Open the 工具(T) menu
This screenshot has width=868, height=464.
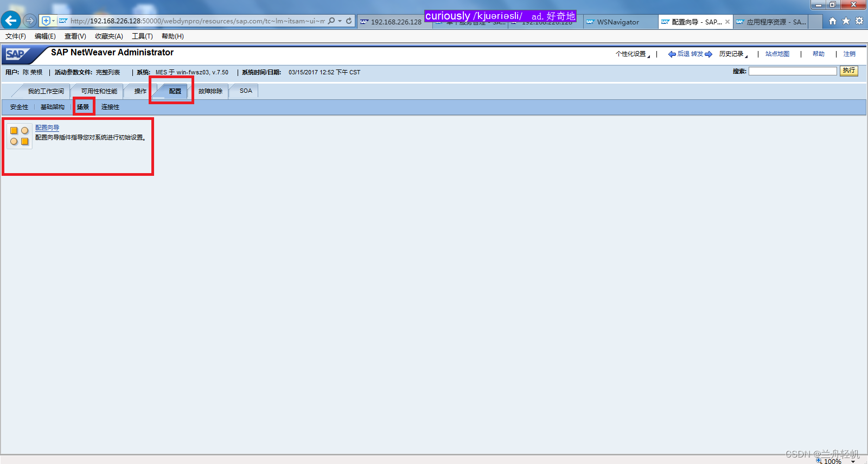pyautogui.click(x=142, y=36)
